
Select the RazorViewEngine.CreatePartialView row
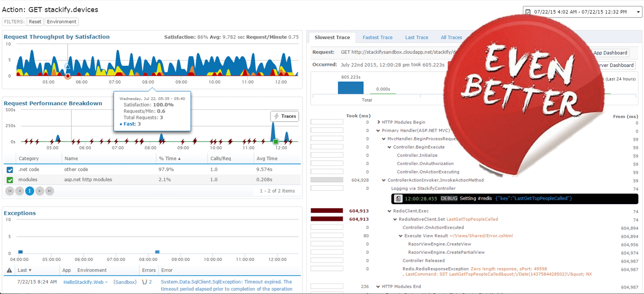pos(446,252)
